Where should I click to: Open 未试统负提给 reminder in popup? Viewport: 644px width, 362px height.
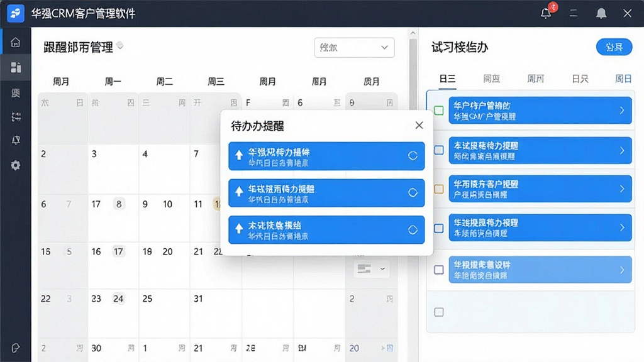(x=326, y=230)
